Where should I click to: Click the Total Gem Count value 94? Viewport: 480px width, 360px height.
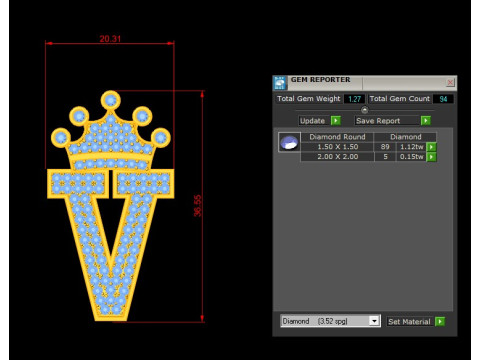point(443,99)
